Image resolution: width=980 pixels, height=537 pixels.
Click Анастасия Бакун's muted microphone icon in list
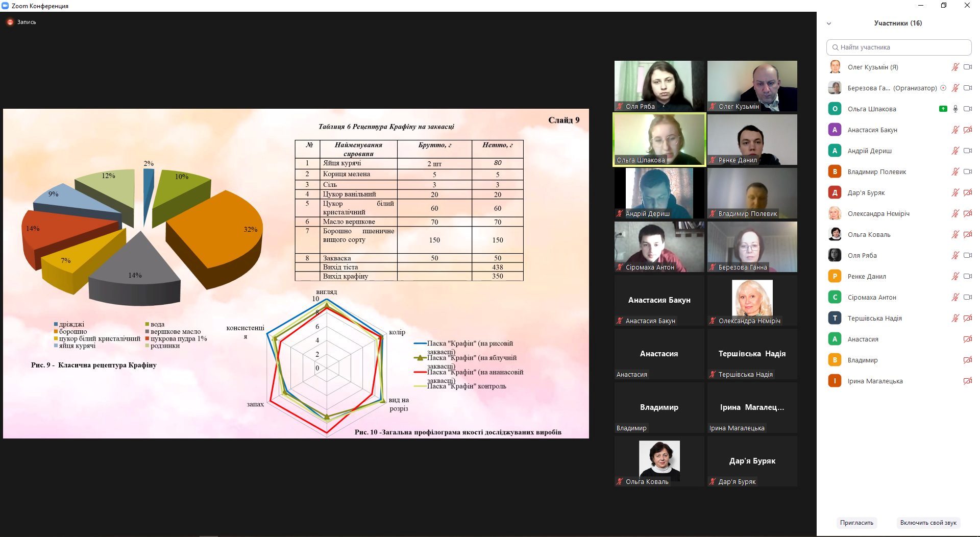(955, 130)
